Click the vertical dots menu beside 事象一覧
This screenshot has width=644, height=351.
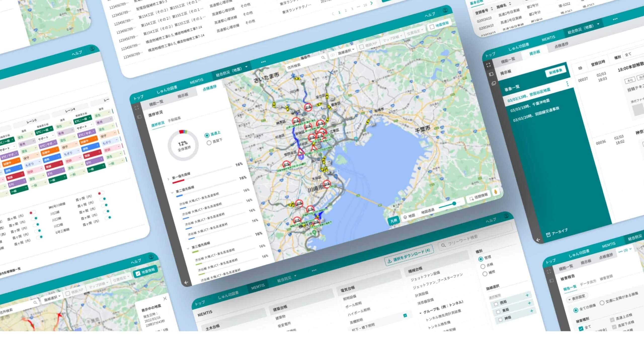pos(567,84)
